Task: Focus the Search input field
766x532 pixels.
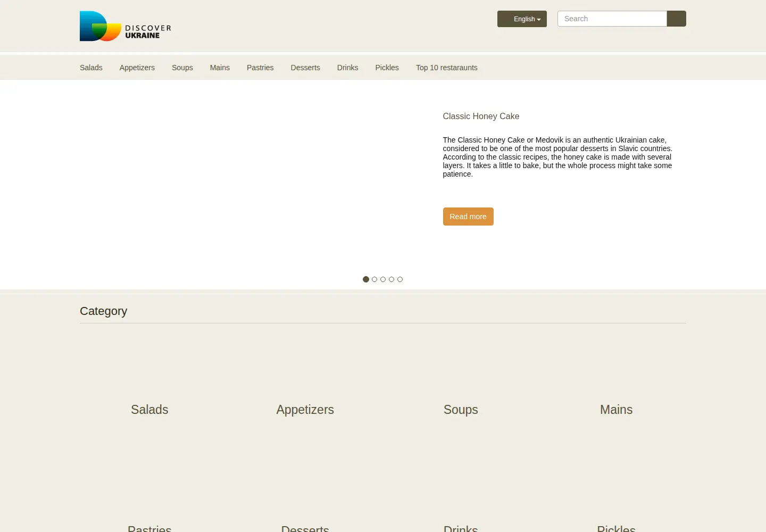Action: click(612, 19)
